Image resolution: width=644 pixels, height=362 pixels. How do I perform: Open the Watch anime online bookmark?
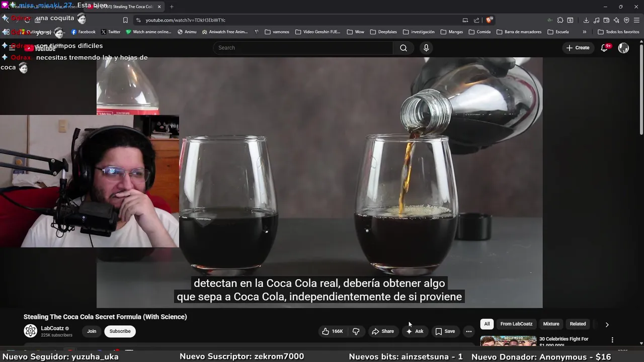(x=148, y=32)
